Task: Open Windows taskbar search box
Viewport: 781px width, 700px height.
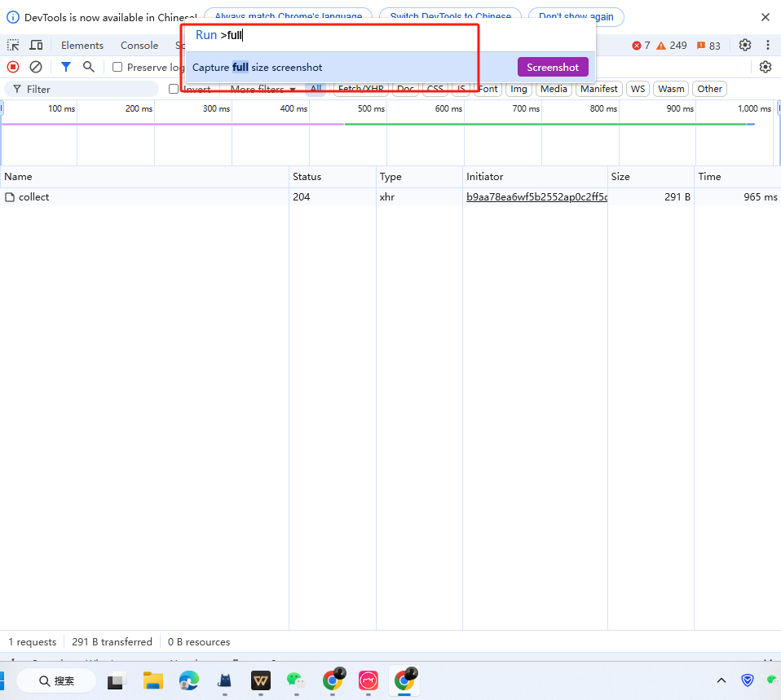Action: [56, 680]
